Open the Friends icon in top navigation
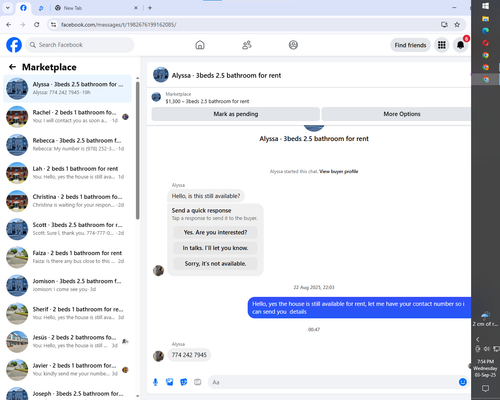 (x=247, y=45)
